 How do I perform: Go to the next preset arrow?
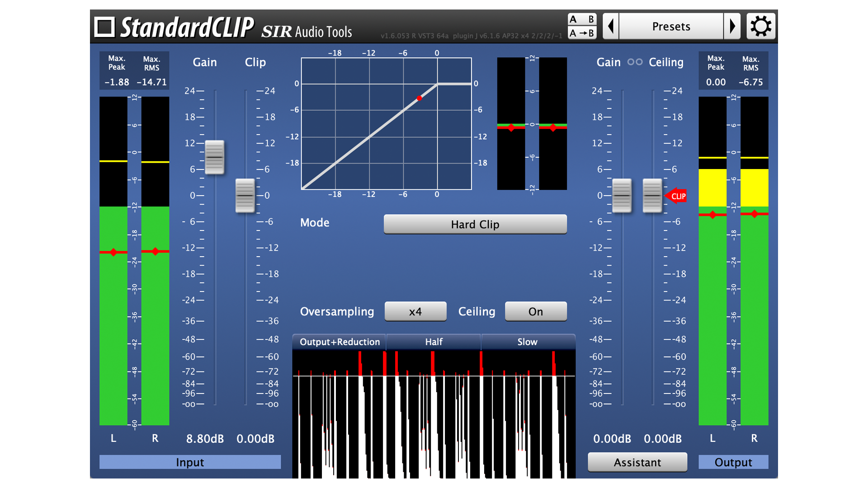(x=732, y=26)
